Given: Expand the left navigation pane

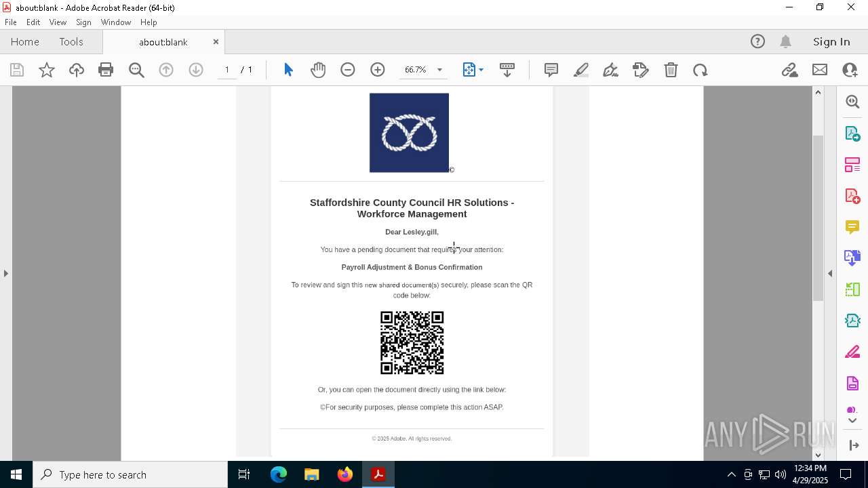Looking at the screenshot, I should click(6, 273).
